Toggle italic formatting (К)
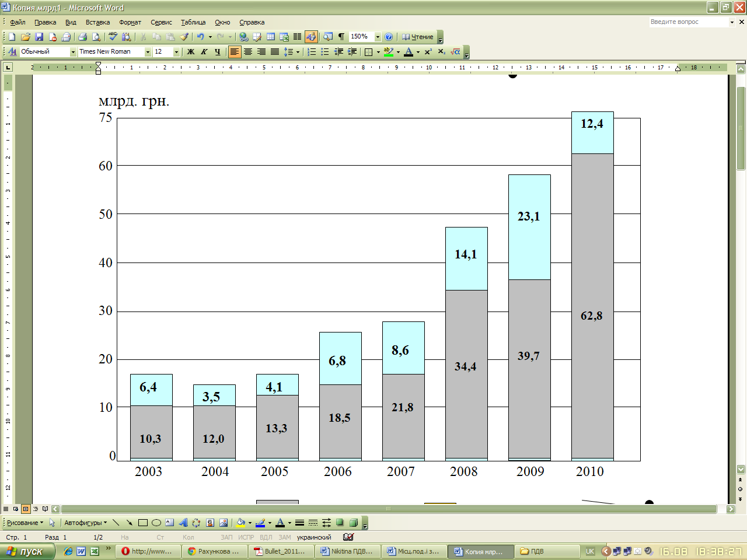Viewport: 747px width, 560px height. 204,52
